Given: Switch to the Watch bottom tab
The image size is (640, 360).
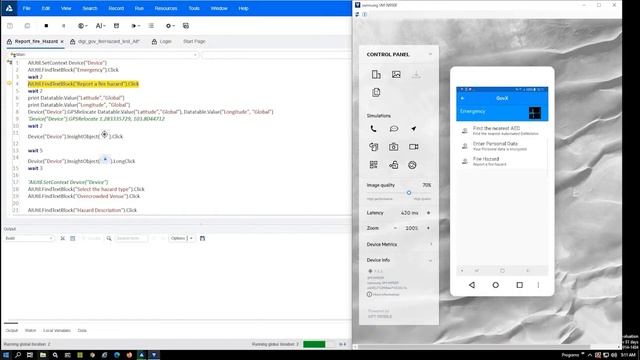Looking at the screenshot, I should pyautogui.click(x=31, y=330).
